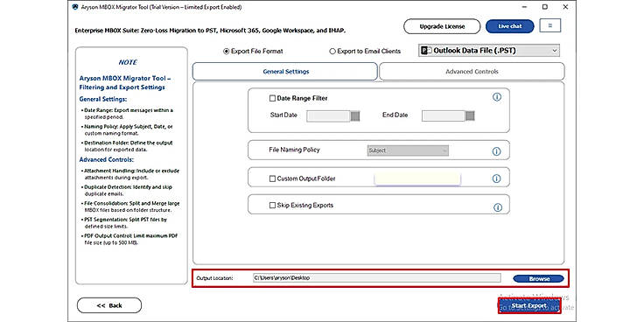Enable the Custom Output Folder checkbox
The height and width of the screenshot is (322, 644).
click(272, 178)
